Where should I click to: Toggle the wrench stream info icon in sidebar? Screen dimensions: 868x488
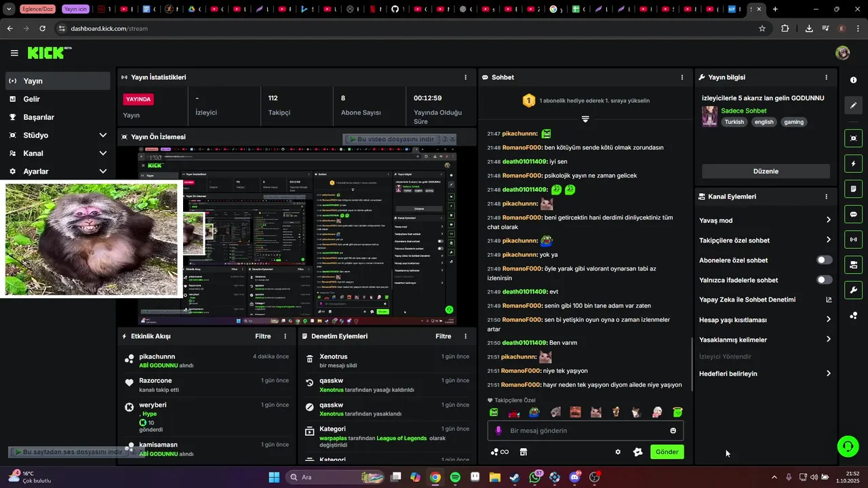853,290
